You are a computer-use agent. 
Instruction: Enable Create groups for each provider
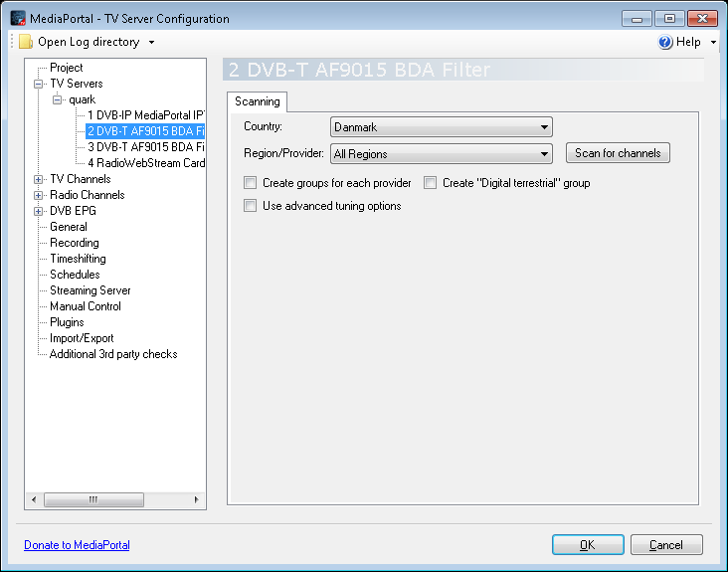point(251,182)
